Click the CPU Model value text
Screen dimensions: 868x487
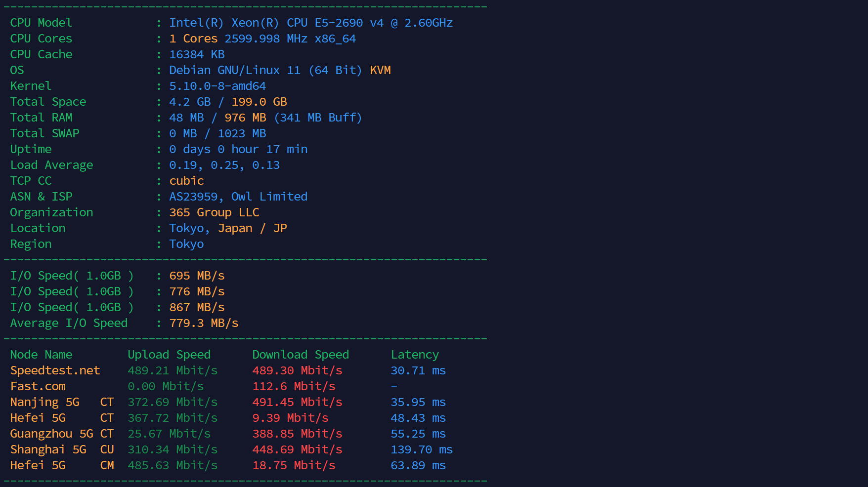coord(310,23)
